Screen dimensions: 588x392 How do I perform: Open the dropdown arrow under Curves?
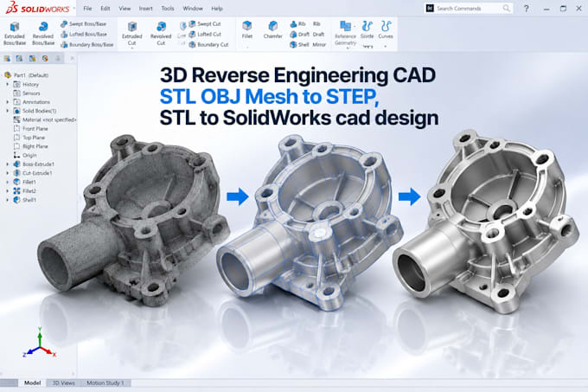point(386,47)
